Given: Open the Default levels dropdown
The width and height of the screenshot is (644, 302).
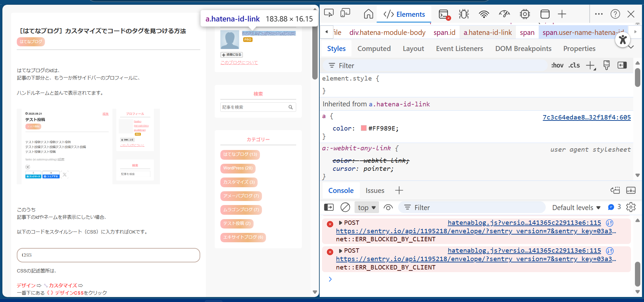Looking at the screenshot, I should (x=576, y=208).
